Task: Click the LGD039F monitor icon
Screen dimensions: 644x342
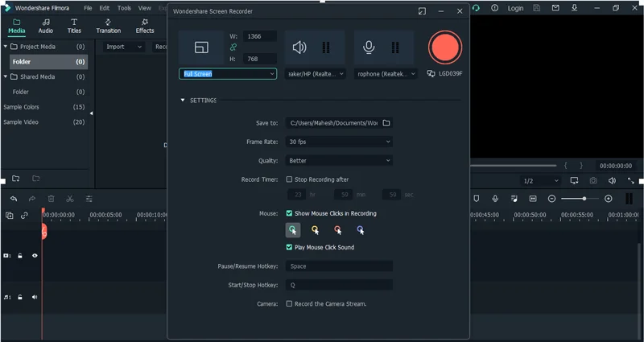Action: 431,74
